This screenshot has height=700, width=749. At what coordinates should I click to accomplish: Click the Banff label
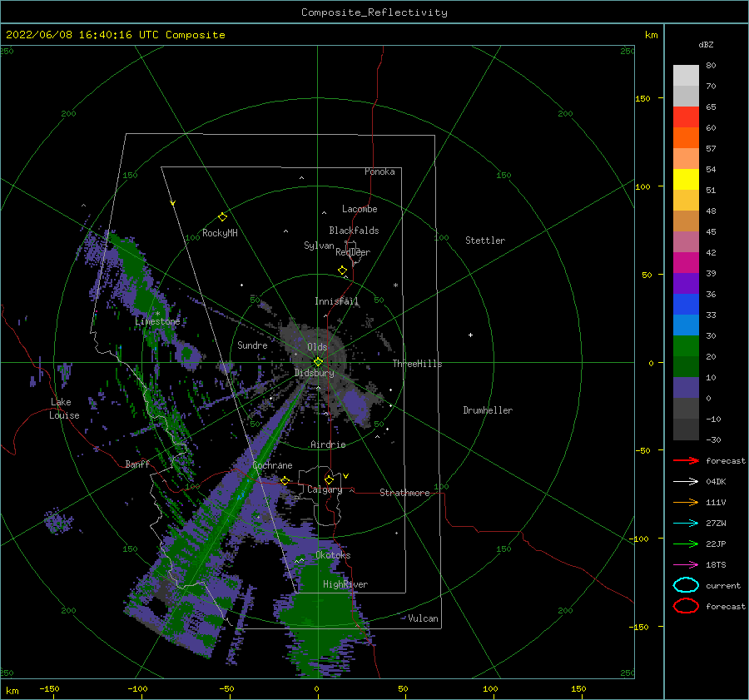coord(137,464)
